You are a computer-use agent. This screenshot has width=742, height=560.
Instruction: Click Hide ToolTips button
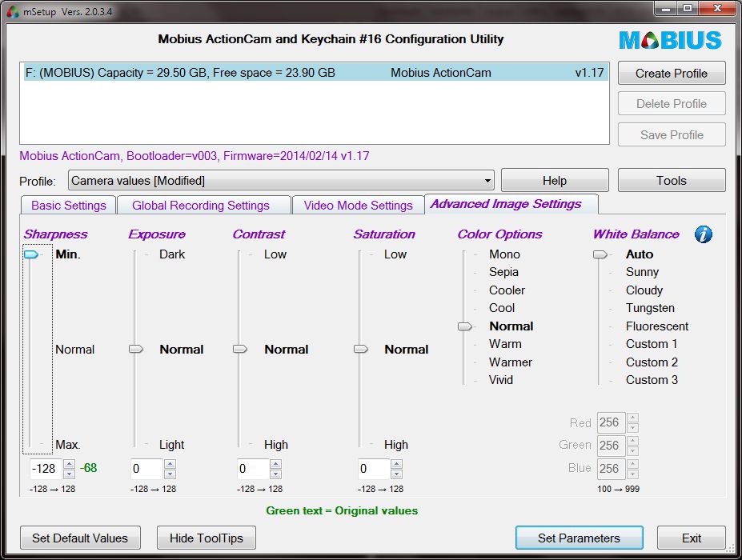point(207,538)
